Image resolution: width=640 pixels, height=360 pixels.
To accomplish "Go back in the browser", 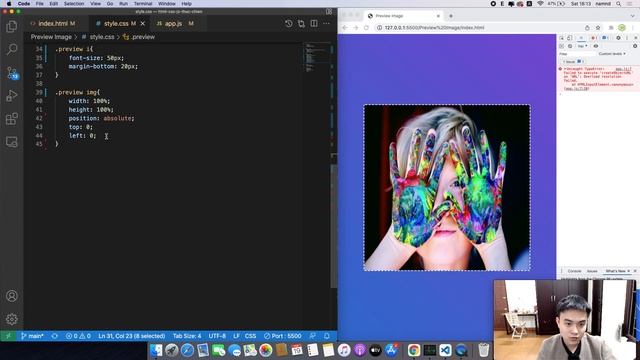I will click(x=345, y=28).
